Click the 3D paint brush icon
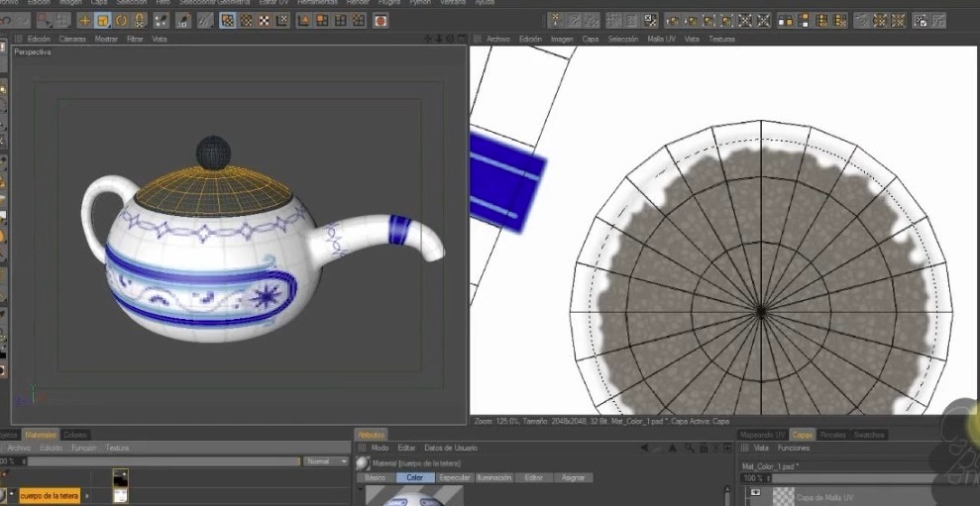Screen dimensions: 980x506 183,21
